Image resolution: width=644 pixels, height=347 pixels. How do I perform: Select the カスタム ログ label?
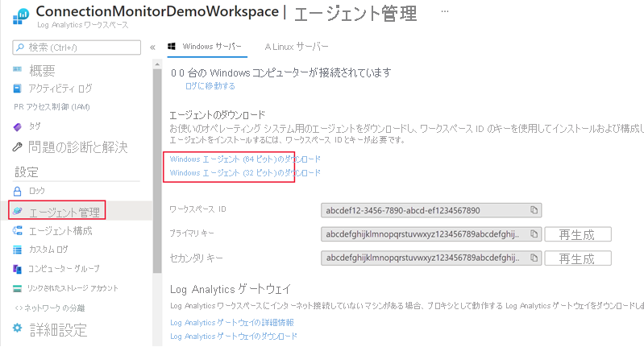48,250
